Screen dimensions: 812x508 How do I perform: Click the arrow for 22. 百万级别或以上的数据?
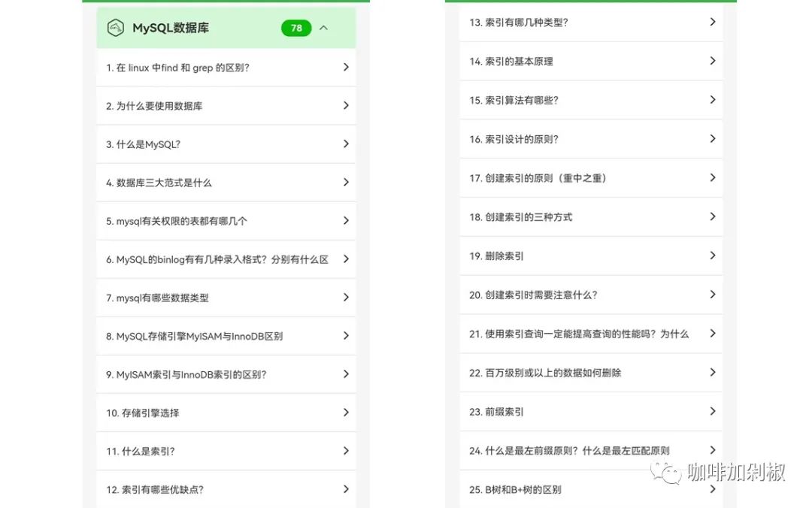(713, 372)
